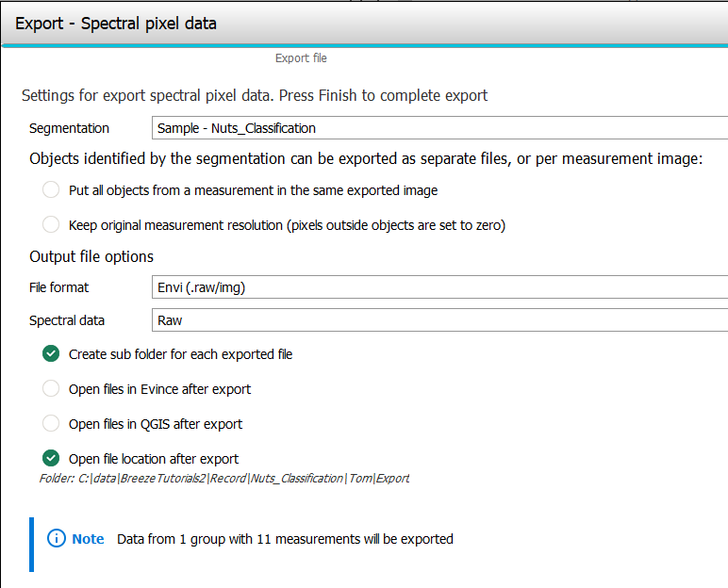Enable Open files in Evince after export
This screenshot has height=588, width=728.
(51, 388)
